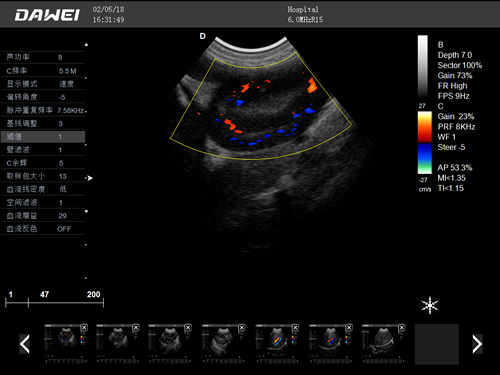Delete the fourth saved thumbnail via its X

click(x=242, y=328)
